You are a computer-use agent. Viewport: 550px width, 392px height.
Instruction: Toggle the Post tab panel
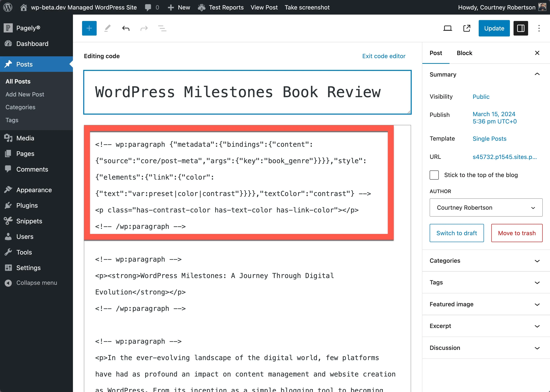click(436, 53)
